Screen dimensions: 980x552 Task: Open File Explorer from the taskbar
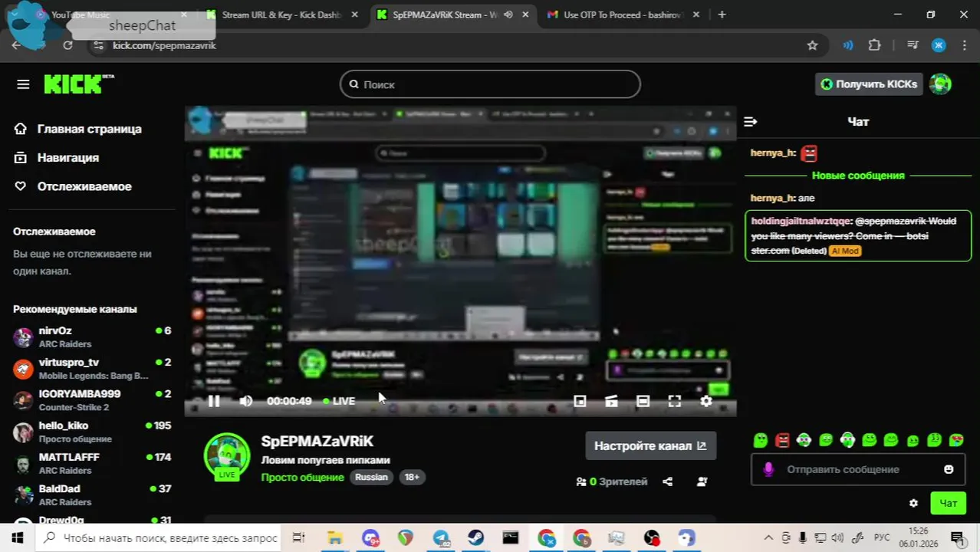[x=334, y=538]
